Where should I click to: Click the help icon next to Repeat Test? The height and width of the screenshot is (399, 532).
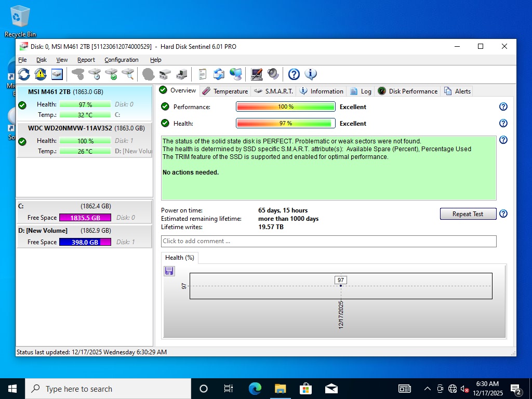point(503,214)
